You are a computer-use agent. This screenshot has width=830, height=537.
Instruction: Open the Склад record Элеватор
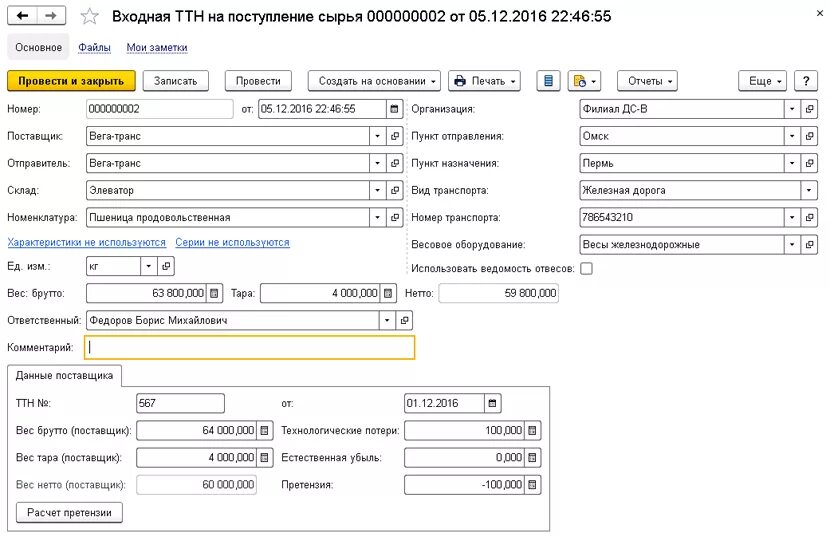pos(394,190)
